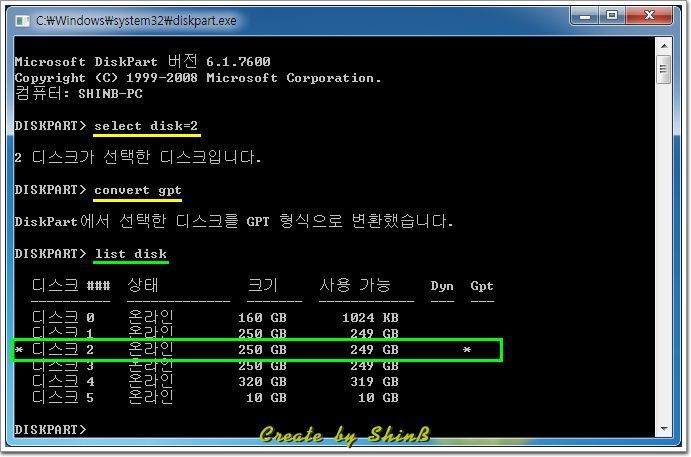Click the 'convert gpt' command text

pyautogui.click(x=137, y=190)
